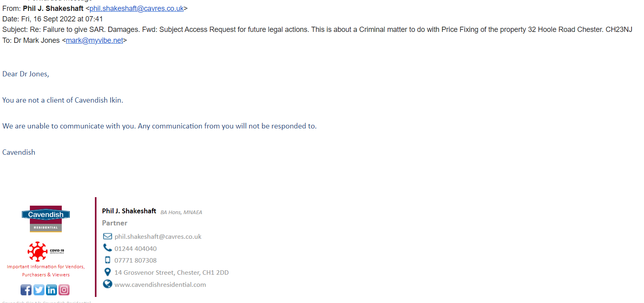Click the 01244 404040 phone number
The width and height of the screenshot is (644, 303).
[136, 249]
